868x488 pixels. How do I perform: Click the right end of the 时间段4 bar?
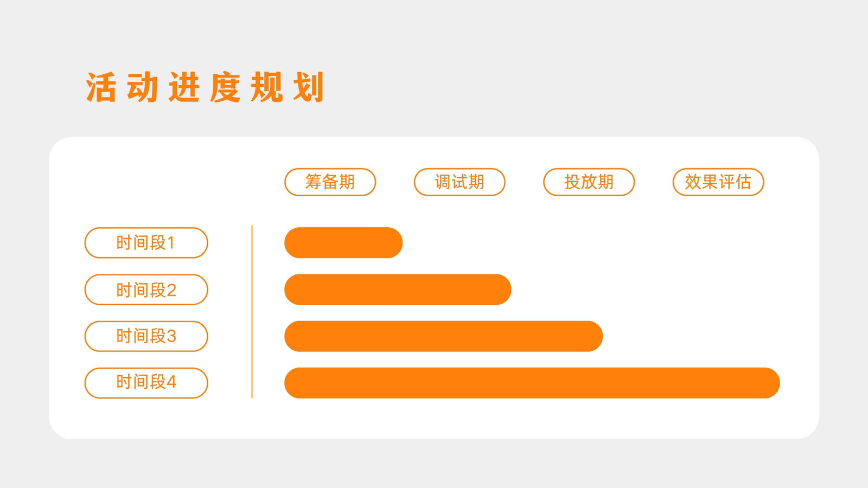771,383
